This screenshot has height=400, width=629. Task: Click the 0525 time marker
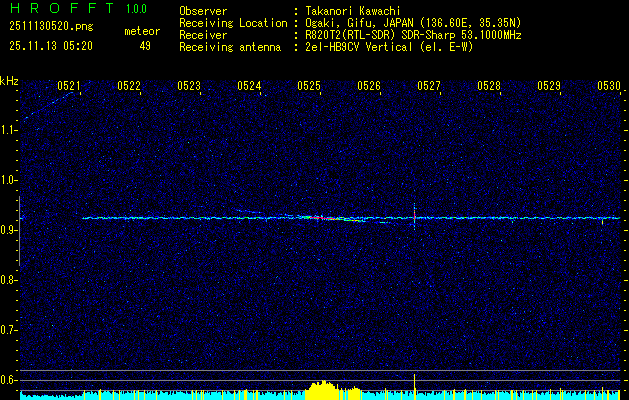(x=309, y=87)
